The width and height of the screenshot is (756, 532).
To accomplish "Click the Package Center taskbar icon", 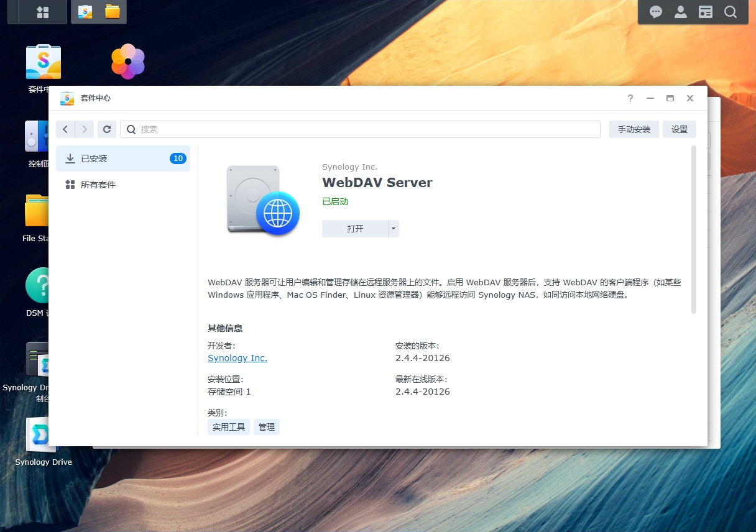I will coord(85,12).
